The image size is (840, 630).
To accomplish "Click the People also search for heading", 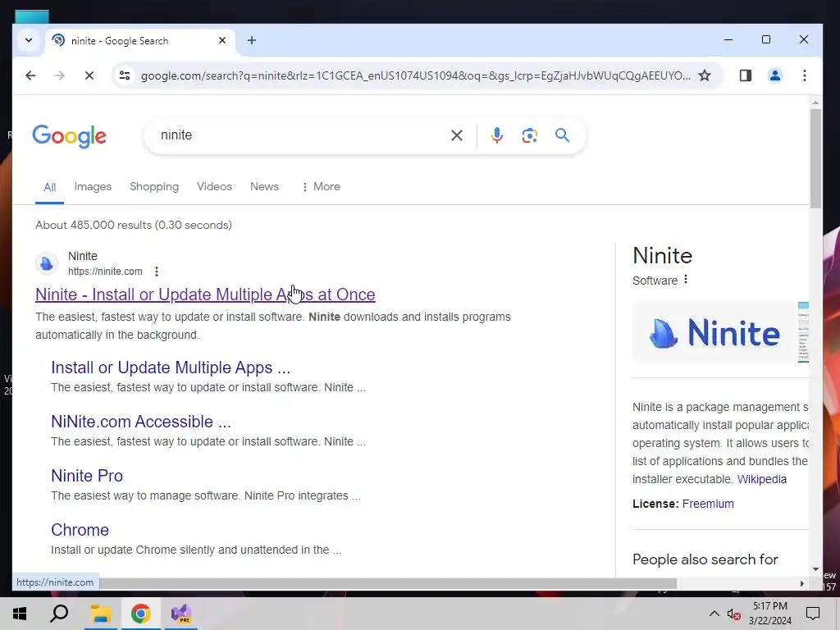I will (705, 559).
